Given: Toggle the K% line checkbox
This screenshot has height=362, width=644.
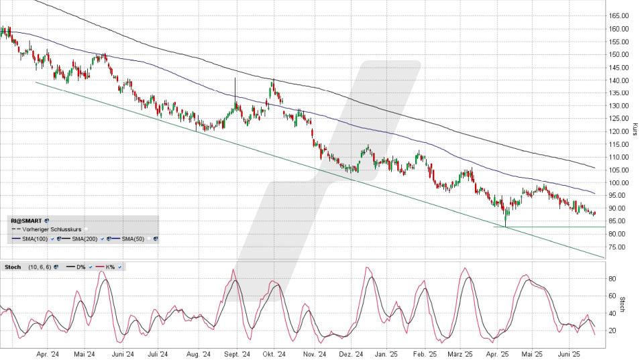Looking at the screenshot, I should [x=119, y=267].
